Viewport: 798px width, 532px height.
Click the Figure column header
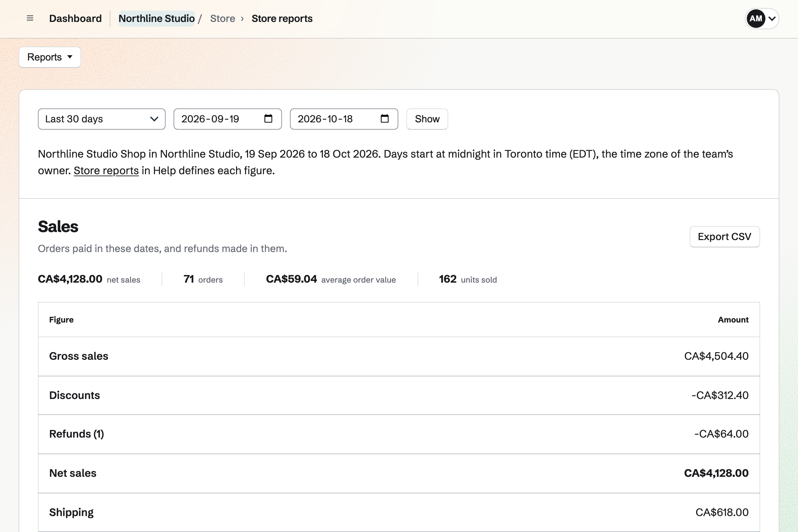[62, 320]
